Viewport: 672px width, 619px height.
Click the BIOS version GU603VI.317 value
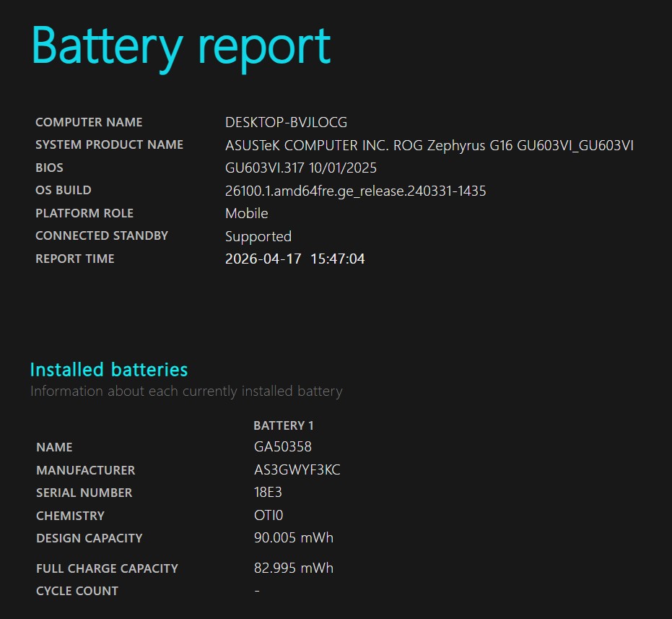(x=300, y=168)
